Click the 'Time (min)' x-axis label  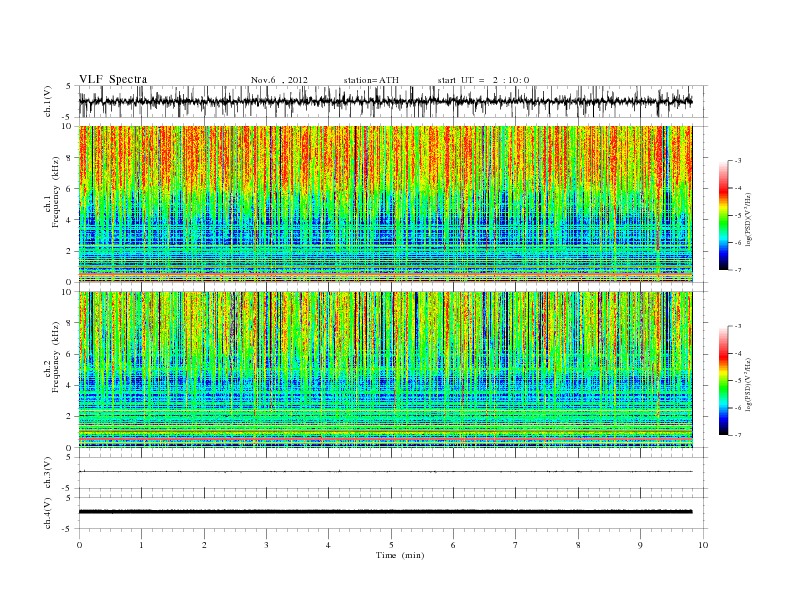(400, 555)
